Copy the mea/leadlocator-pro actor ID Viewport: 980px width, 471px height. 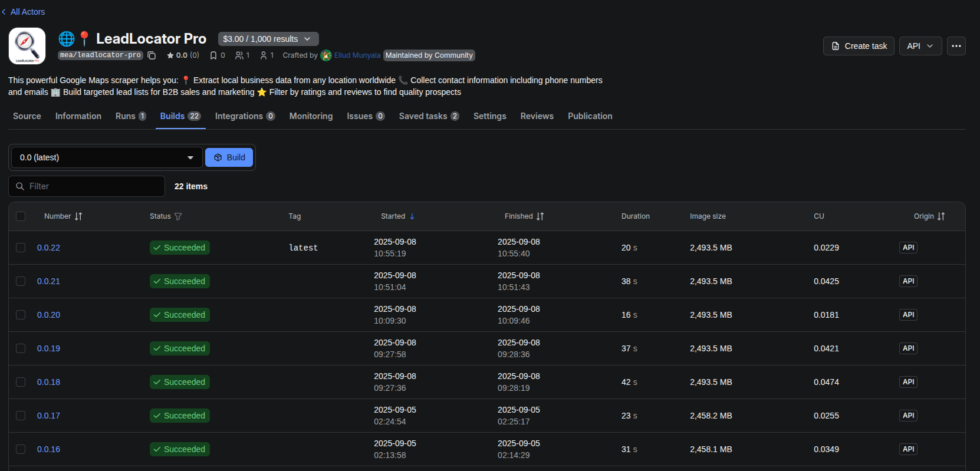click(152, 55)
